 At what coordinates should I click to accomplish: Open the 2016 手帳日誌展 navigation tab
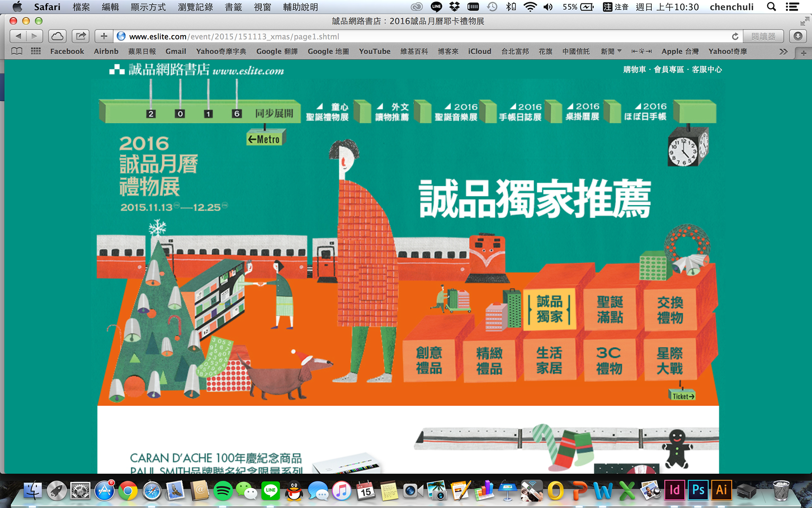tap(520, 112)
